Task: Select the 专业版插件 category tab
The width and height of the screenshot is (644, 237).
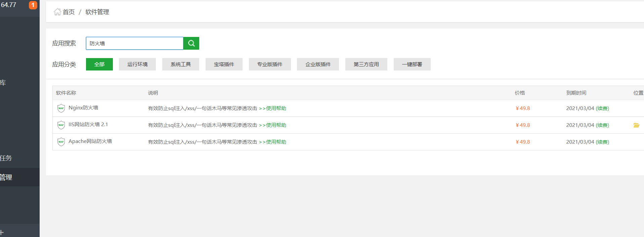Action: (270, 64)
